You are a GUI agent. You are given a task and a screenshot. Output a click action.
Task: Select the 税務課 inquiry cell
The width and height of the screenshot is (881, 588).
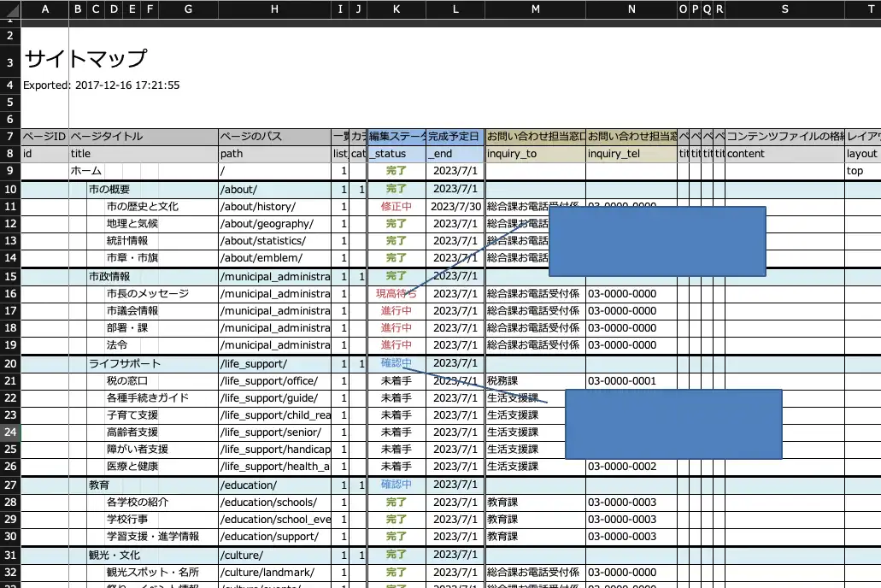(535, 380)
